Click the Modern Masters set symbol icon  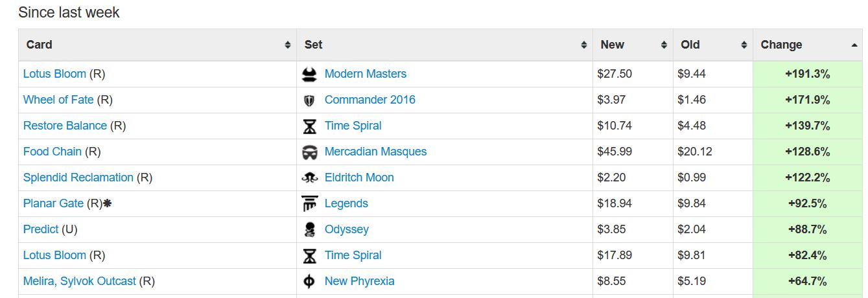coord(310,74)
